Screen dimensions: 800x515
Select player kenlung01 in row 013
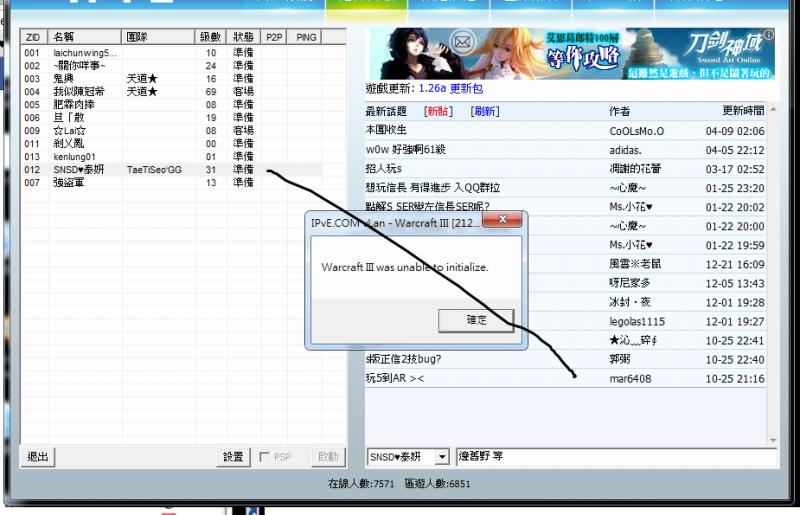click(171, 157)
